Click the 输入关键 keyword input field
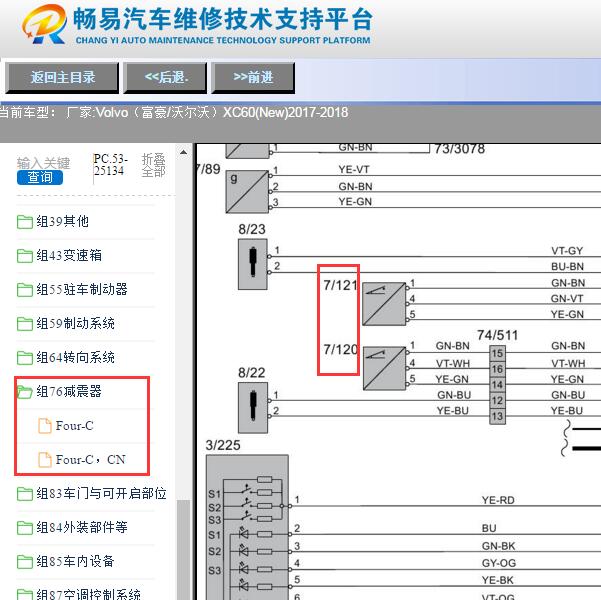601x600 pixels. (x=43, y=163)
